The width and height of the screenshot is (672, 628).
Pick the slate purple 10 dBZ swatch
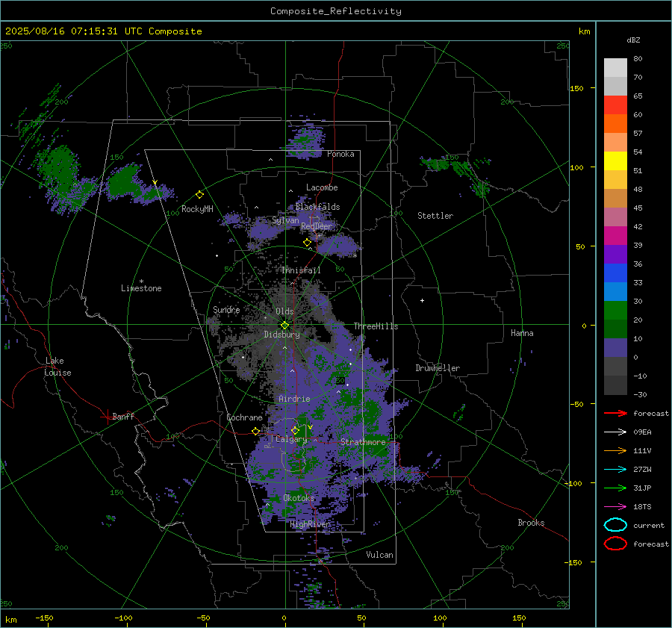coord(615,348)
